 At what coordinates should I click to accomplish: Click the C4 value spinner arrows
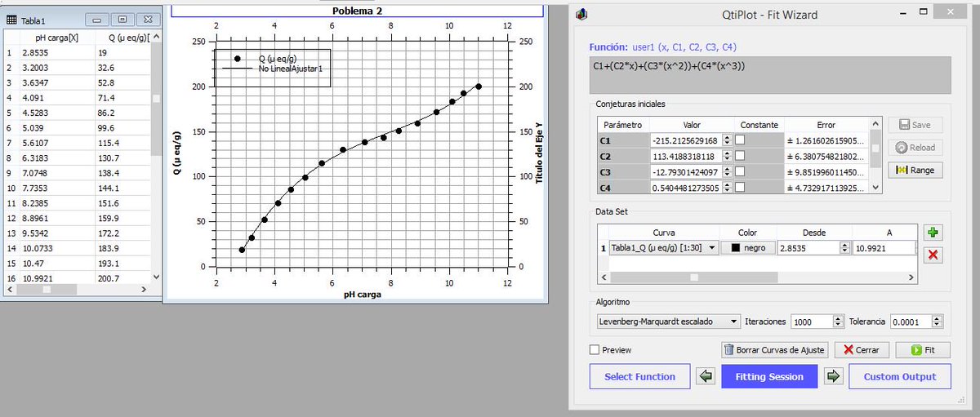point(727,187)
